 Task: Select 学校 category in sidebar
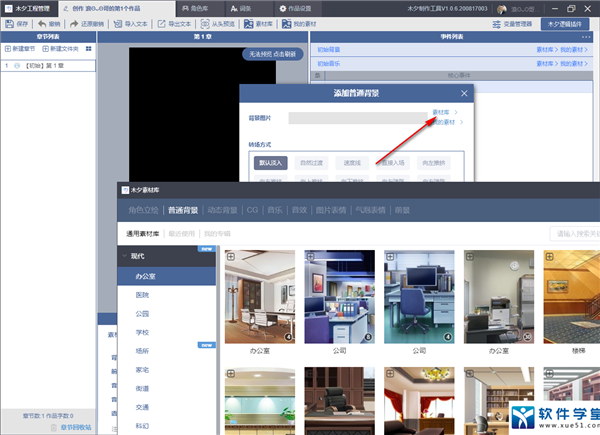[x=142, y=332]
